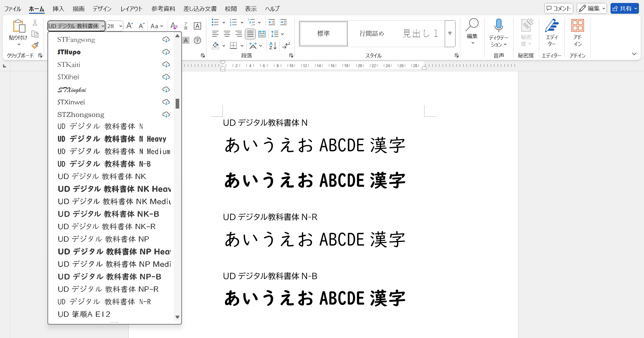Image resolution: width=644 pixels, height=338 pixels.
Task: Toggle justify alignment button
Action: [250, 34]
